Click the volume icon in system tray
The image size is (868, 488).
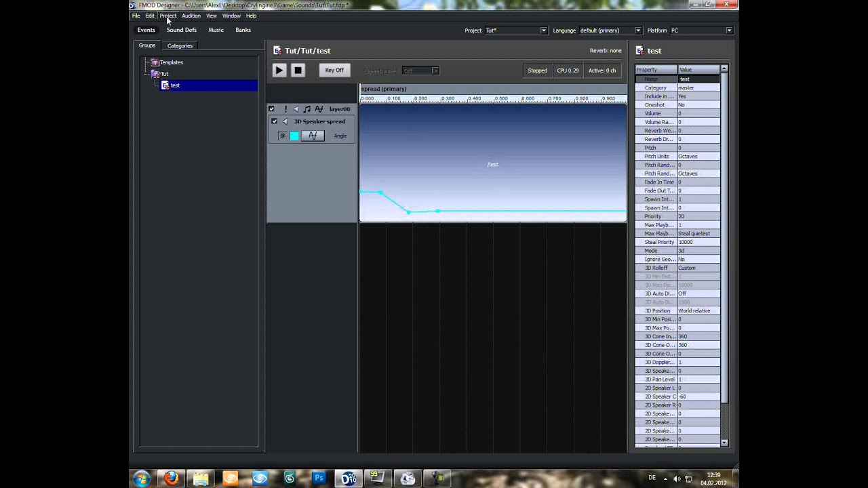coord(677,479)
